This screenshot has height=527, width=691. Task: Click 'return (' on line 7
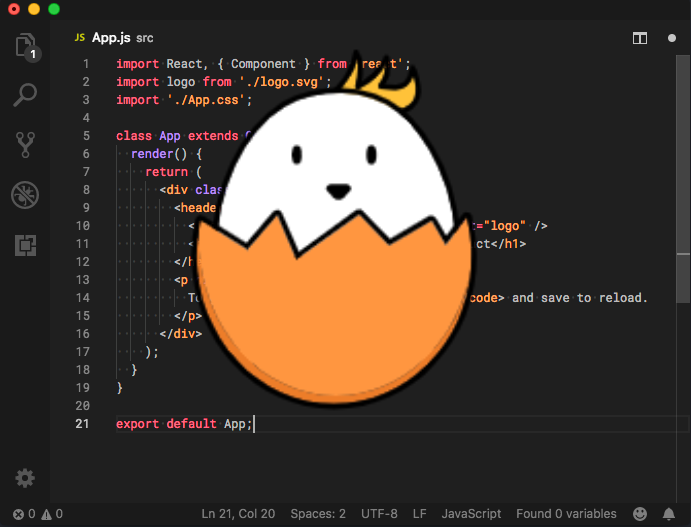pyautogui.click(x=174, y=171)
